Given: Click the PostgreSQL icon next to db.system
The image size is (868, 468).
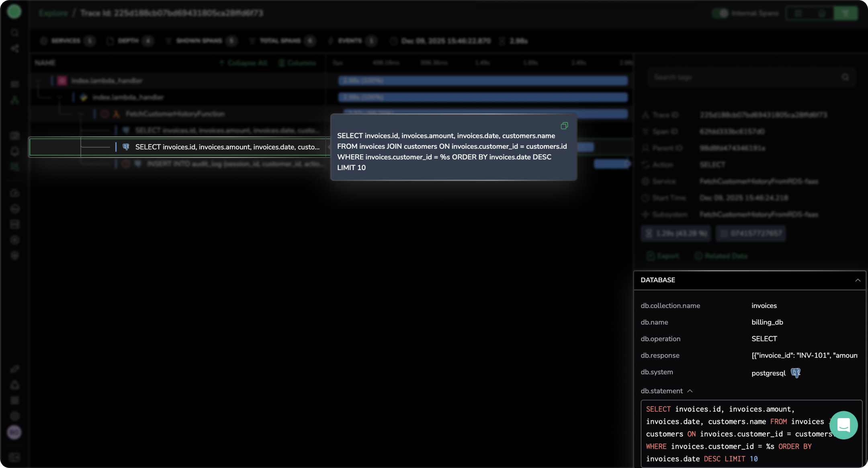Looking at the screenshot, I should 795,373.
